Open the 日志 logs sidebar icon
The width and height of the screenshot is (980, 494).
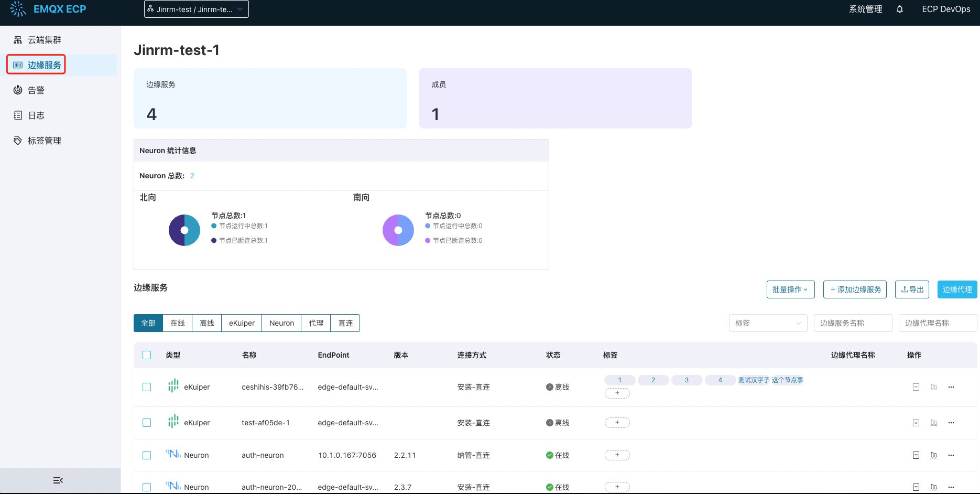[17, 115]
